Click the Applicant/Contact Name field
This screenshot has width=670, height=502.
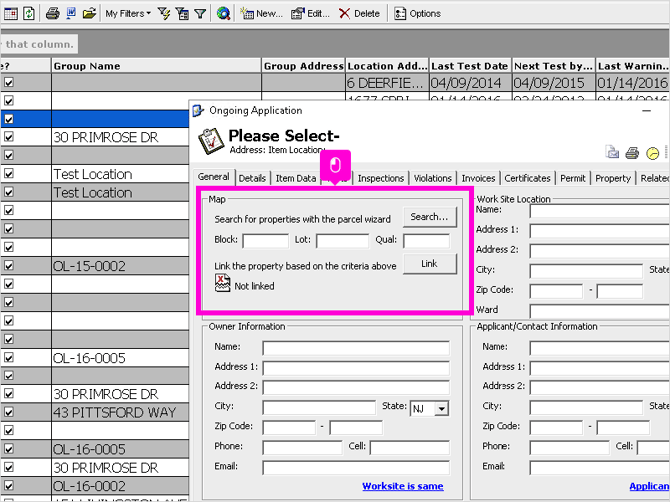(599, 348)
